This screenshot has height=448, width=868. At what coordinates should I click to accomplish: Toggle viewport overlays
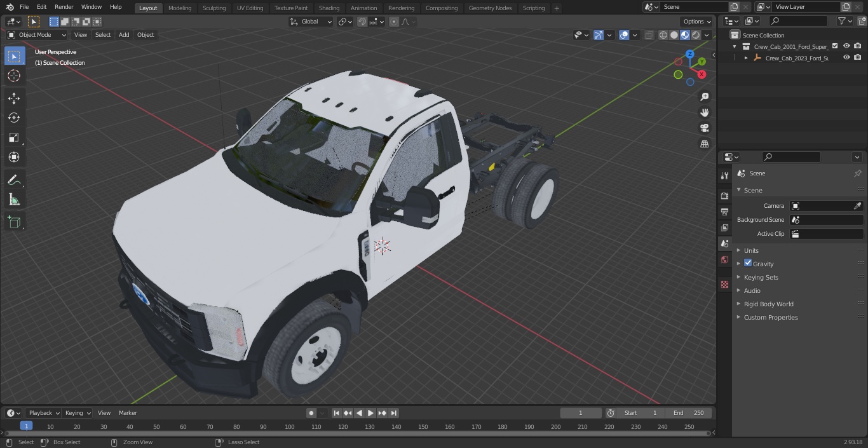point(624,35)
